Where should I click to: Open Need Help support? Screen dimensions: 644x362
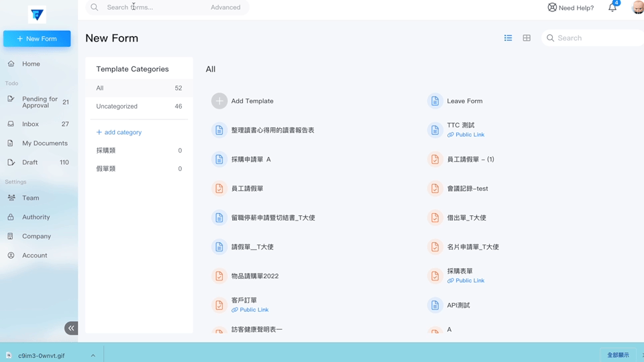click(x=571, y=8)
